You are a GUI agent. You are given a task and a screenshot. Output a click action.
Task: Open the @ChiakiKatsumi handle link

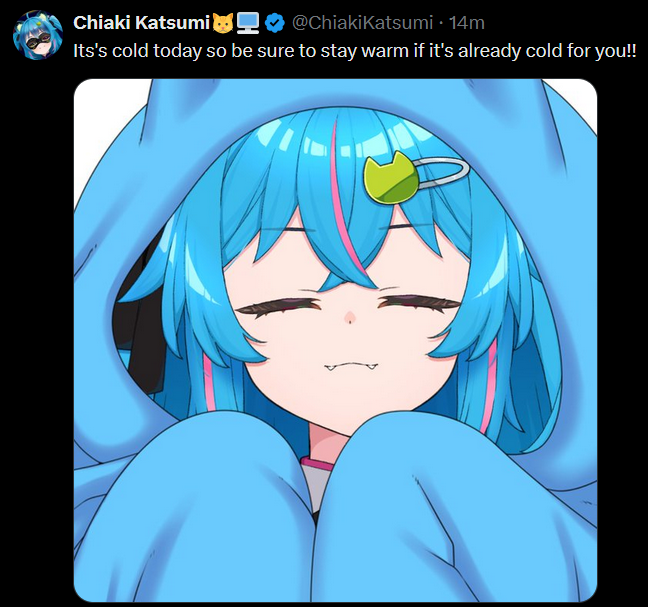pyautogui.click(x=362, y=23)
